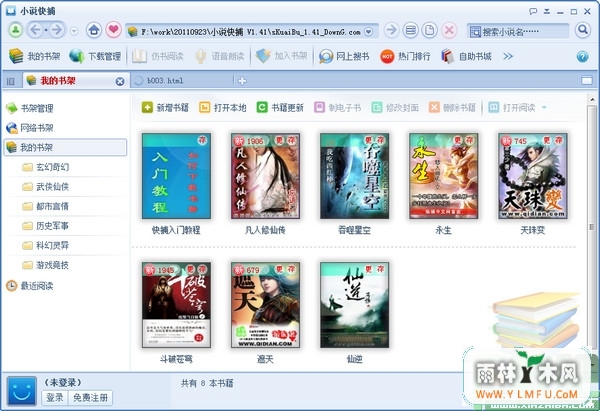
Task: Click the page document round icon
Action: pyautogui.click(x=430, y=30)
